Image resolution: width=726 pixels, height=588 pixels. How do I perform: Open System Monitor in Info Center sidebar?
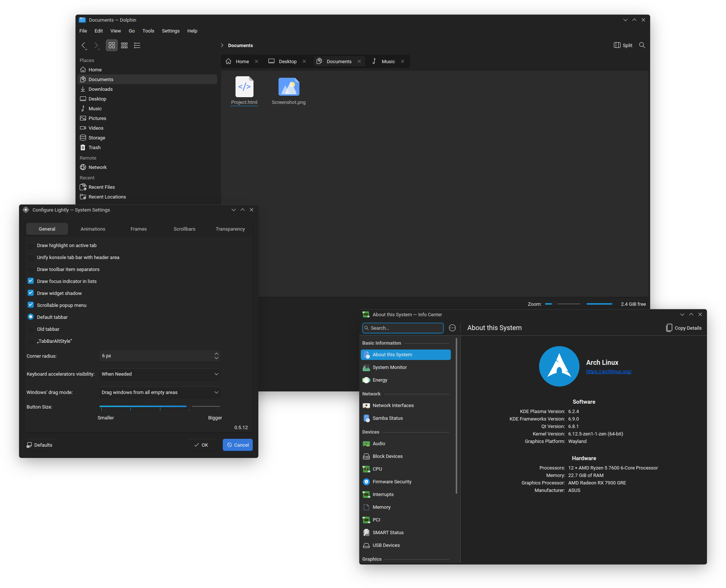click(390, 367)
